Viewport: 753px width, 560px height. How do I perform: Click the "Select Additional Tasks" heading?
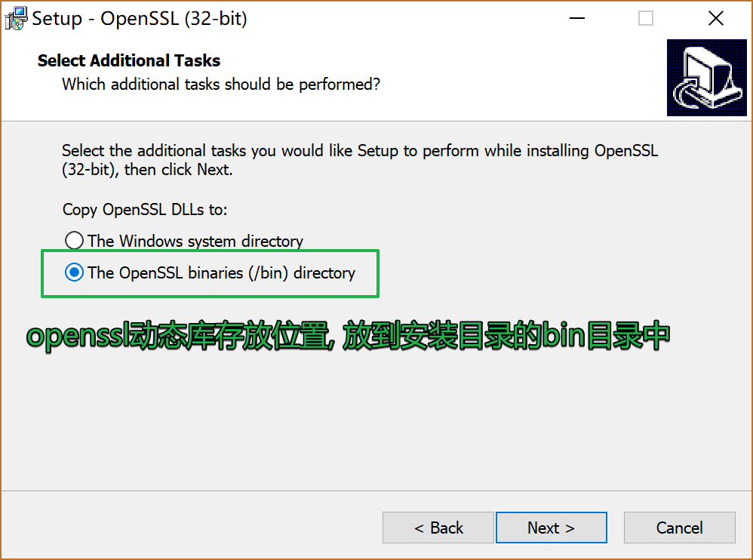(x=129, y=60)
